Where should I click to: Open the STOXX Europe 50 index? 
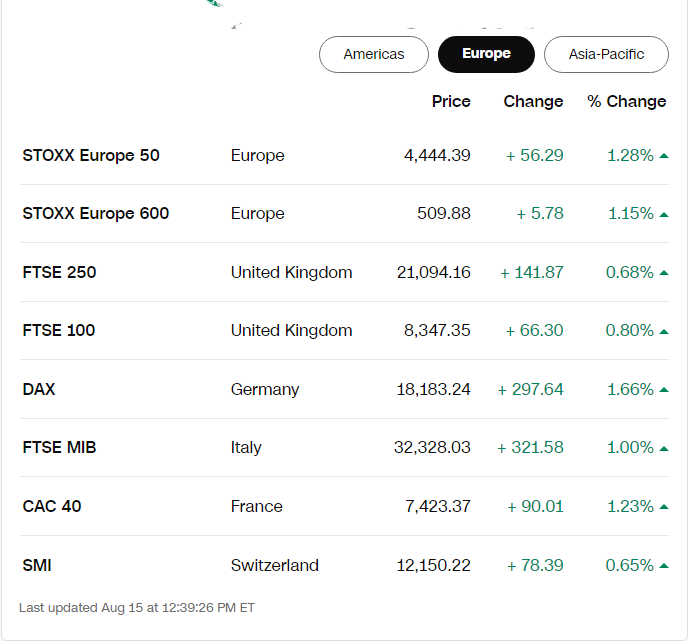(x=91, y=155)
